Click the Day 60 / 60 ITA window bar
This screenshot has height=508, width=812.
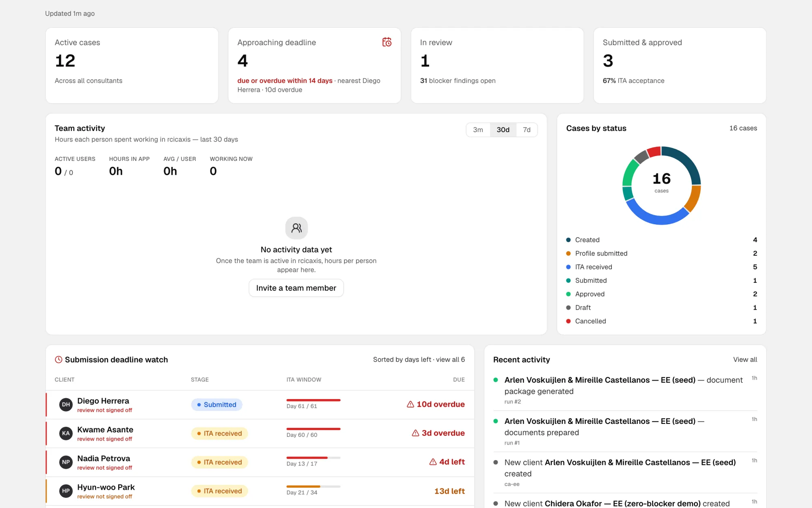click(313, 429)
